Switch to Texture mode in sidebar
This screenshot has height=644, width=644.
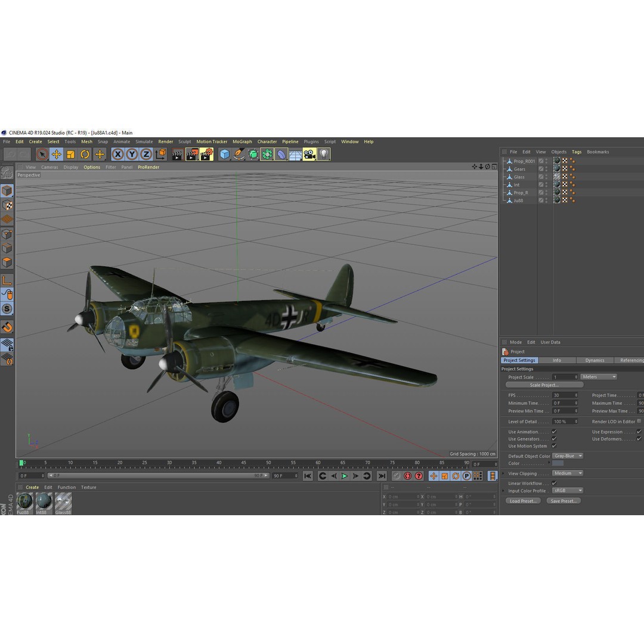[x=7, y=205]
